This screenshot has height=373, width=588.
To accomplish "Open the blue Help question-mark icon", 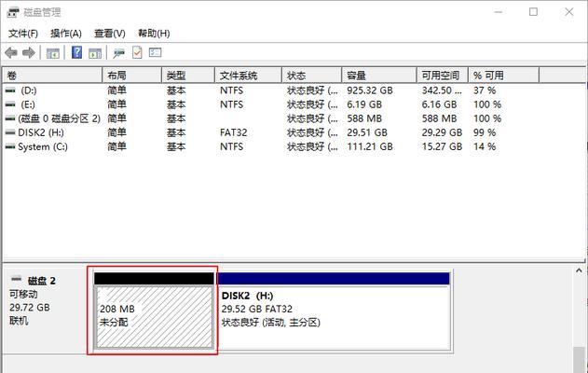I will (76, 52).
